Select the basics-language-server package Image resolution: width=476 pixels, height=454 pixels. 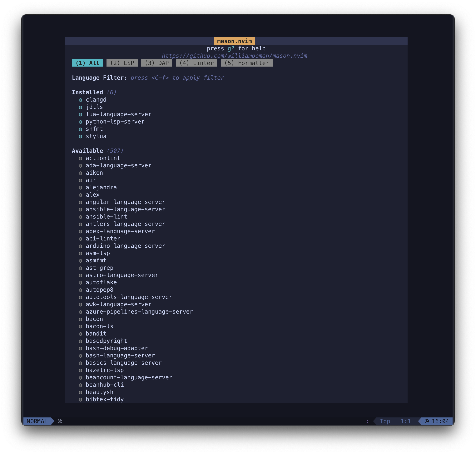point(124,363)
